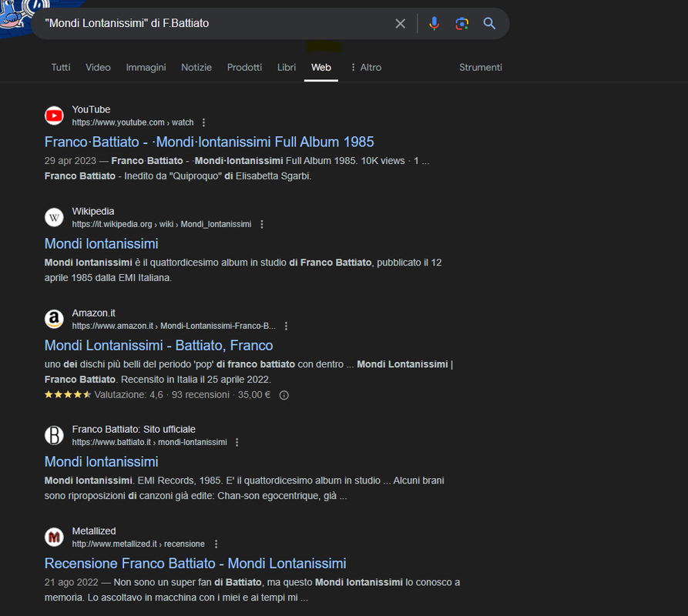
Task: Click the amazon.it URL breadcrumb
Action: [174, 326]
